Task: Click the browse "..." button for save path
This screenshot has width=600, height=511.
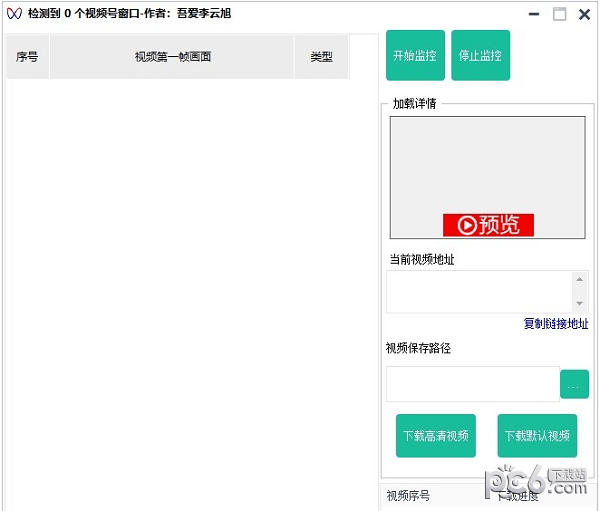Action: (574, 384)
